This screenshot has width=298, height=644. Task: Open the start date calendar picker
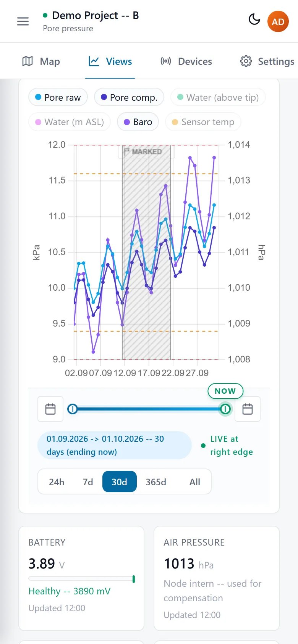pos(50,409)
